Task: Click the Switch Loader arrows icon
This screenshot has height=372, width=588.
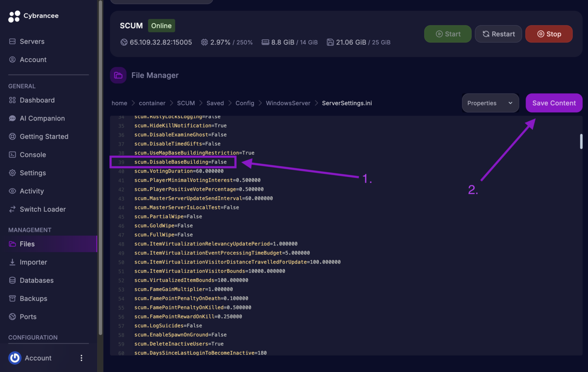Action: 12,209
